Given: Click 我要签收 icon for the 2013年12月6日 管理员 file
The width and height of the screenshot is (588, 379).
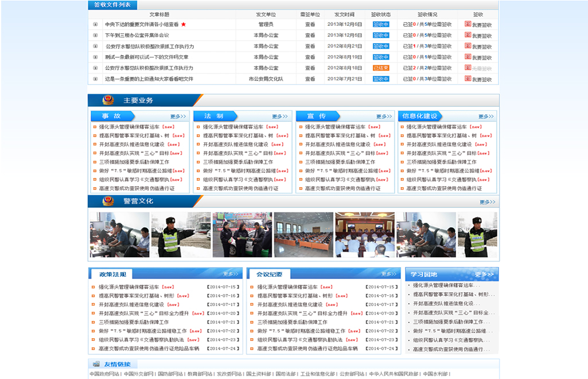Looking at the screenshot, I should pos(468,25).
